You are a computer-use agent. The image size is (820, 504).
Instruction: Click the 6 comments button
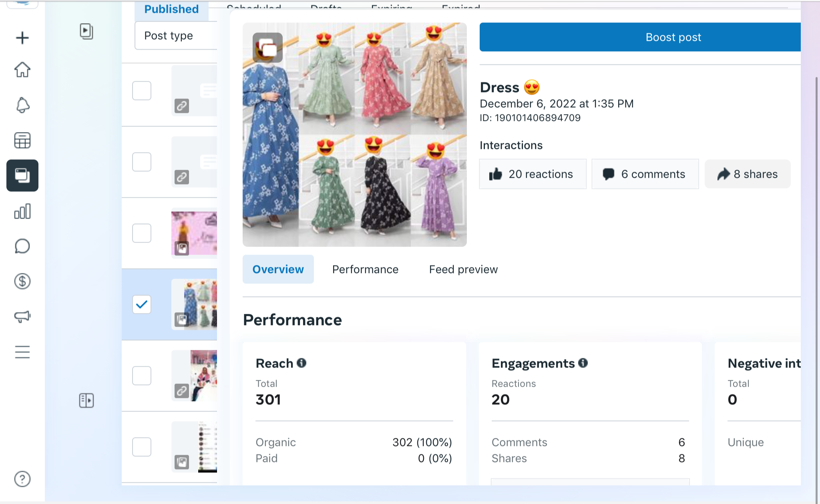coord(645,174)
